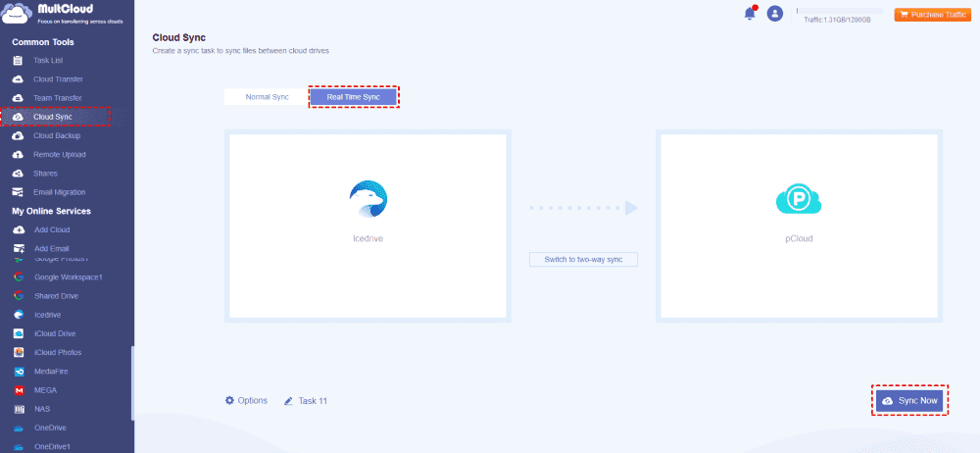Click the Cloud Sync page heading
The height and width of the screenshot is (453, 980).
tap(178, 38)
